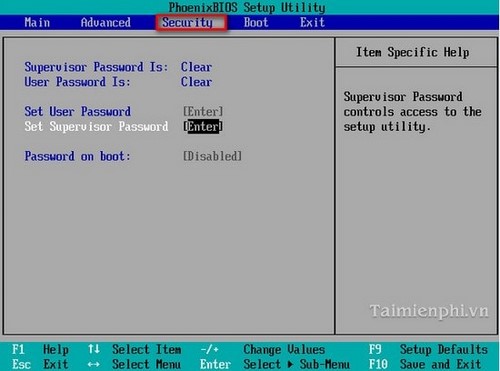Viewport: 500px width, 371px height.
Task: Go to the Boot menu tab
Action: point(256,22)
